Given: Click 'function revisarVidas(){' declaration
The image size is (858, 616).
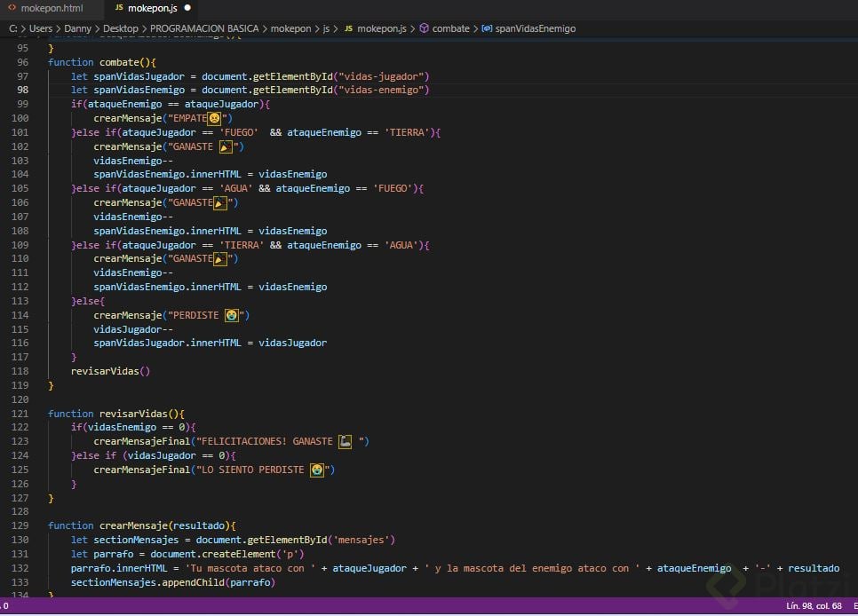Looking at the screenshot, I should [x=116, y=414].
